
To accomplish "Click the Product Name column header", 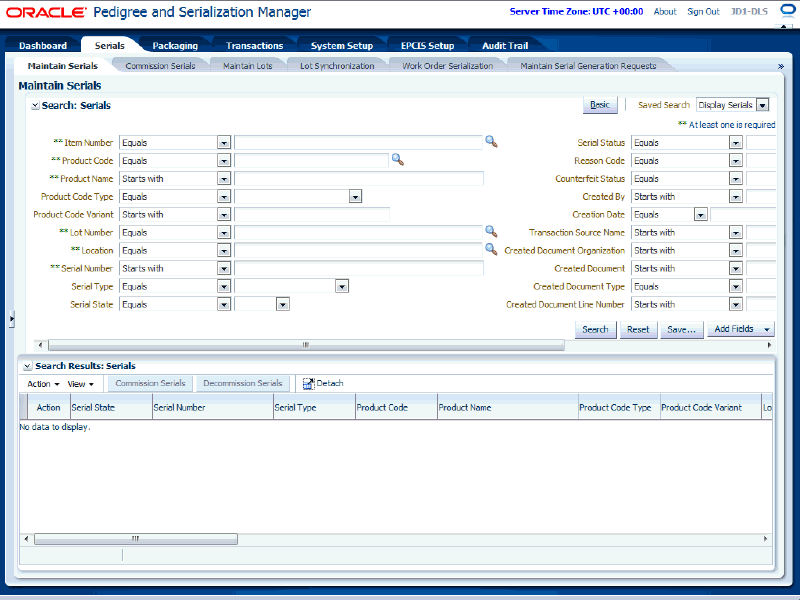I will [508, 408].
